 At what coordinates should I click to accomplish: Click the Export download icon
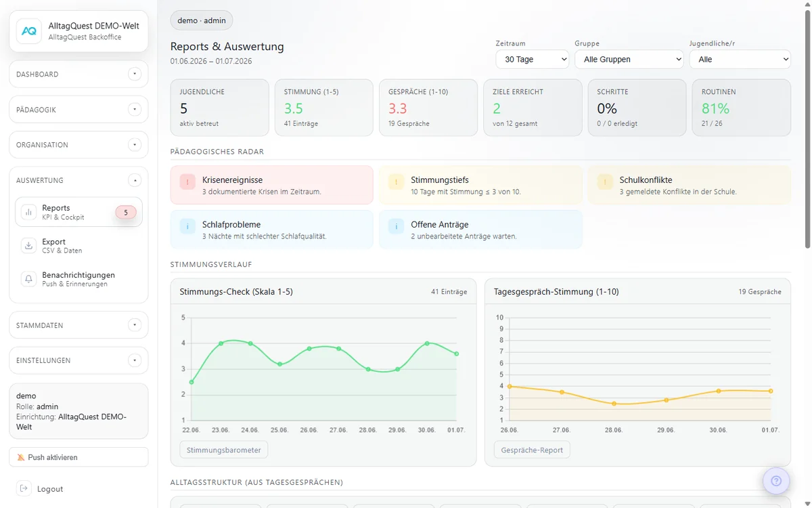point(29,246)
